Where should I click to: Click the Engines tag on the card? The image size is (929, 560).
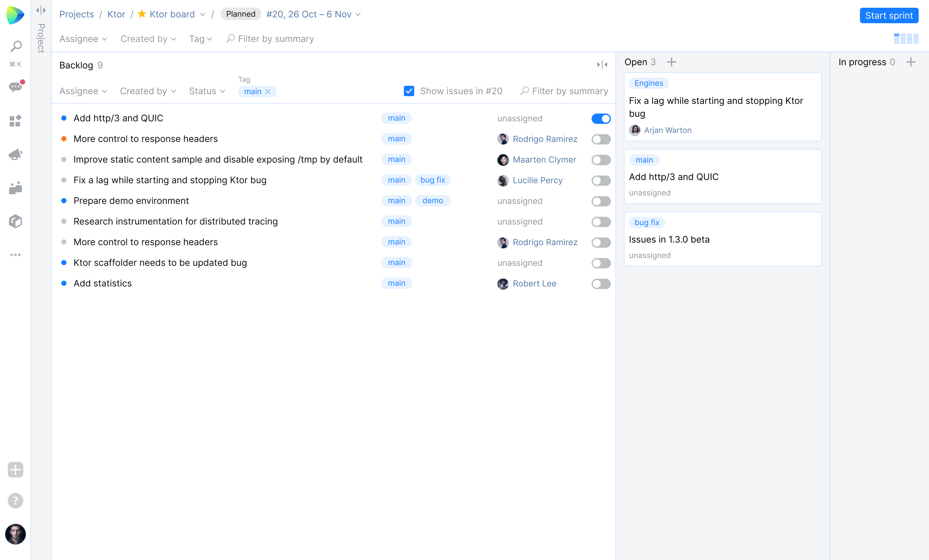648,83
